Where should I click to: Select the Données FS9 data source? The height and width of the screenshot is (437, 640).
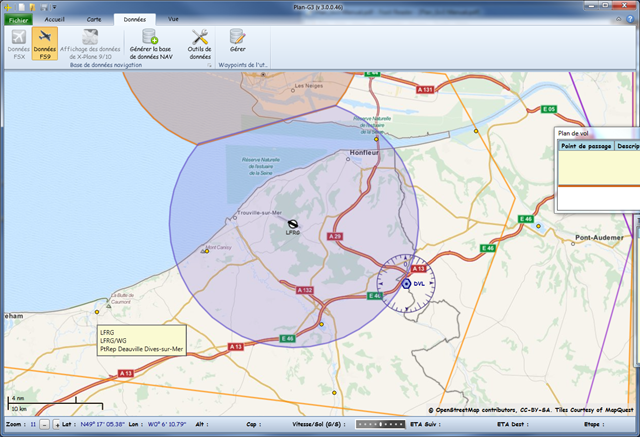[44, 44]
